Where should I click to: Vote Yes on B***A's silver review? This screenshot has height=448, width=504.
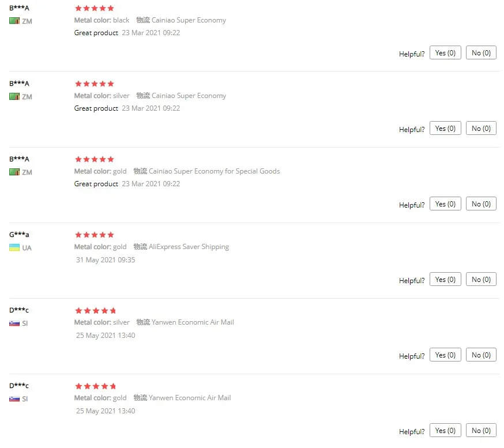[445, 128]
